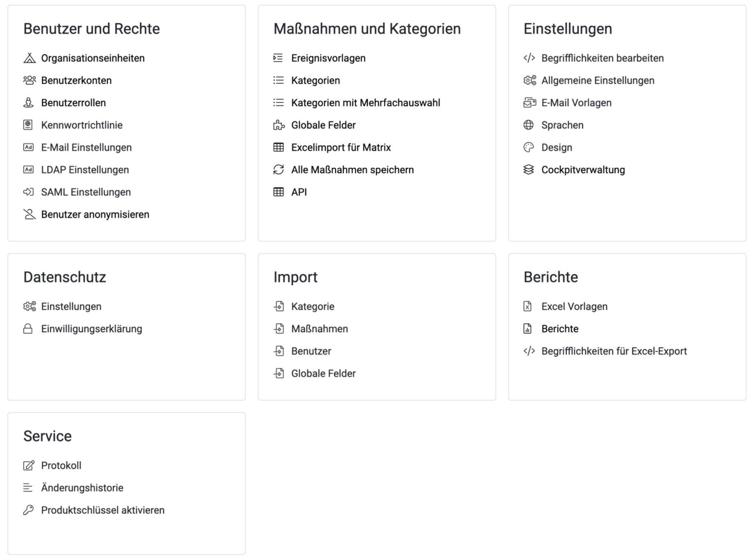Click the Protokoll edit pencil icon
The image size is (756, 559).
pos(29,466)
